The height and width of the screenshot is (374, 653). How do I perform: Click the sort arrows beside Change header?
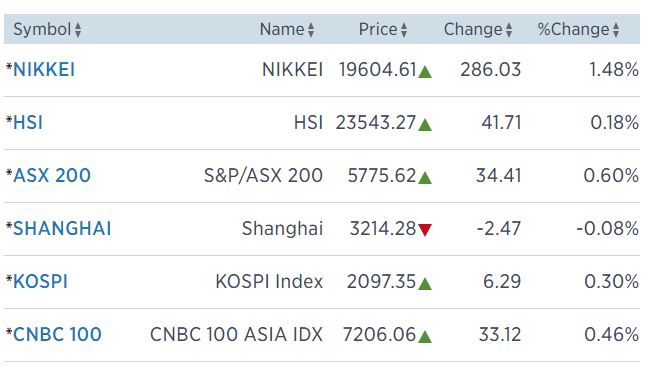click(x=509, y=30)
